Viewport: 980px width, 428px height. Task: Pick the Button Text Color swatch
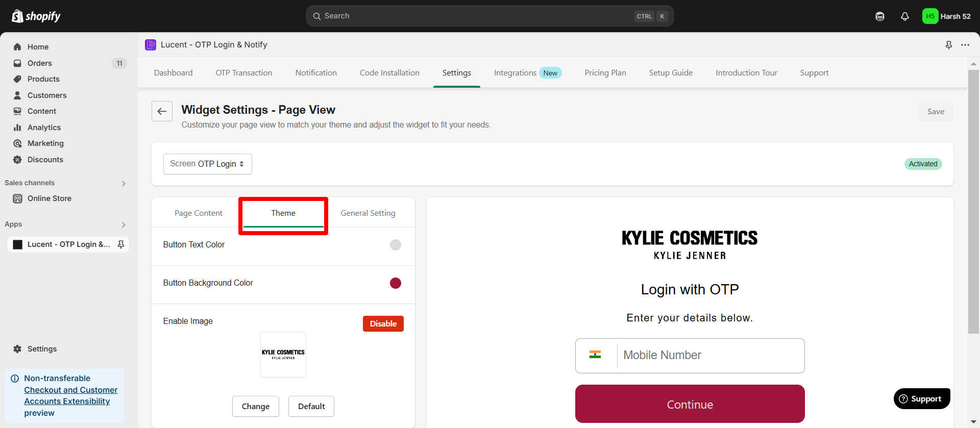396,245
